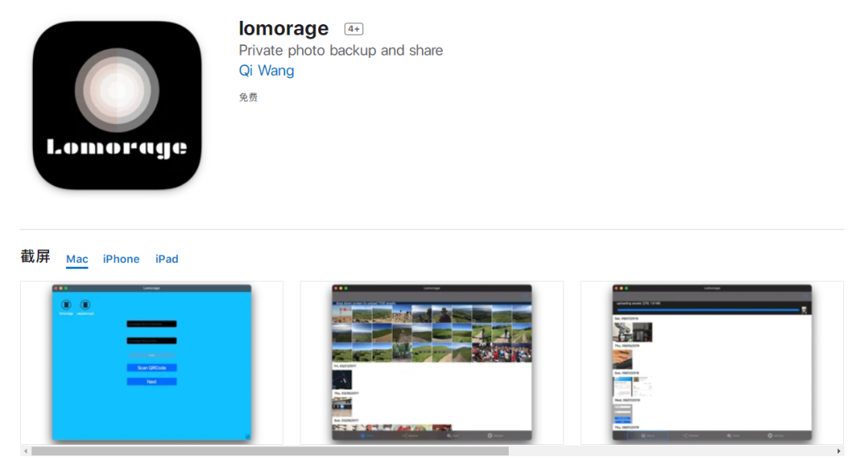
Task: Click 'Private photo backup and share' subtitle
Action: point(341,51)
